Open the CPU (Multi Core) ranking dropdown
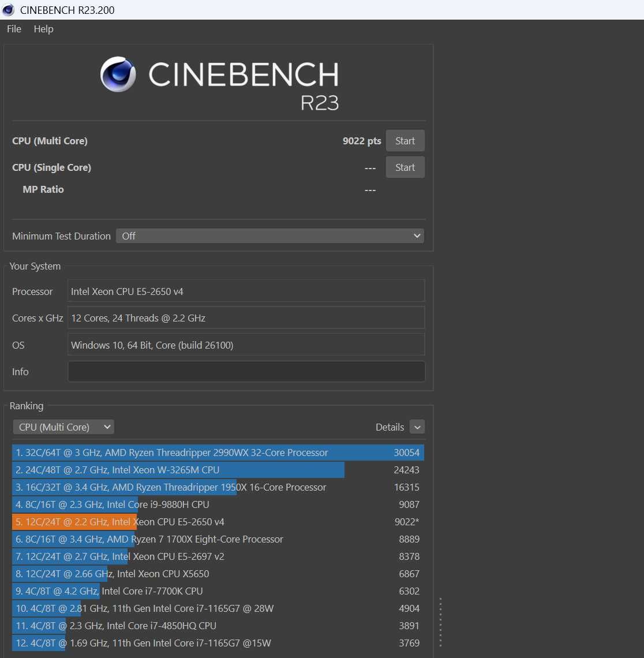Image resolution: width=644 pixels, height=658 pixels. pos(63,427)
